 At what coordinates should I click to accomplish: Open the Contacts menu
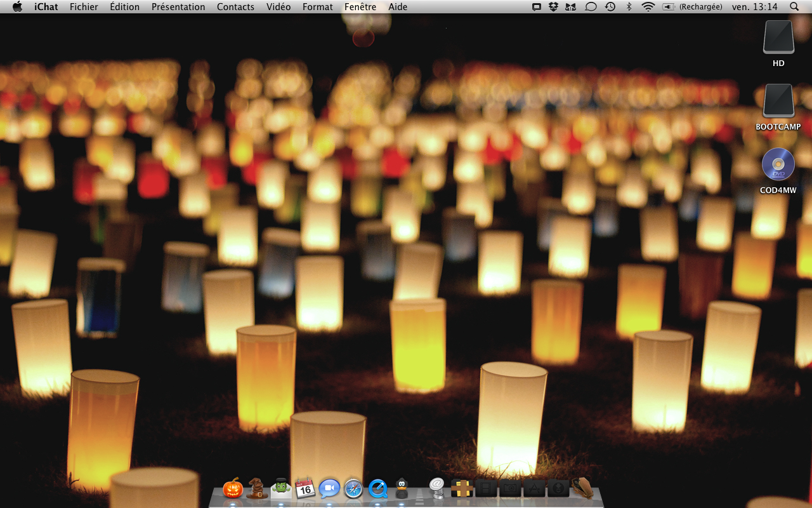[x=235, y=7]
